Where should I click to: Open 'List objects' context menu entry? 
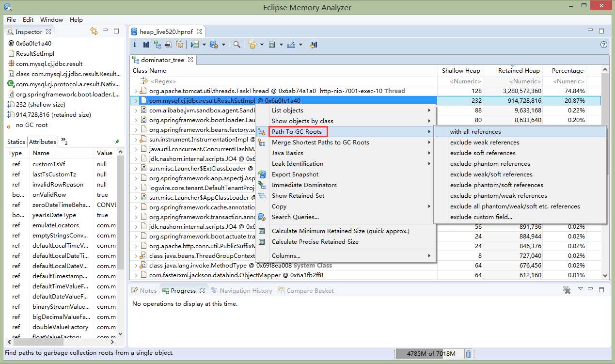coord(345,111)
